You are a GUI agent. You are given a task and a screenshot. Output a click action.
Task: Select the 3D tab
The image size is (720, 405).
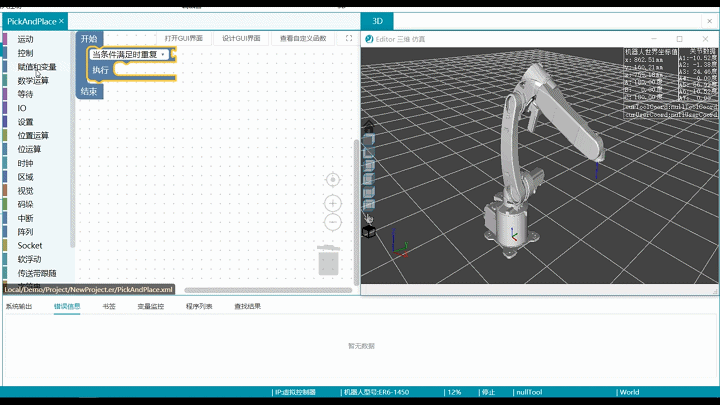click(x=377, y=21)
